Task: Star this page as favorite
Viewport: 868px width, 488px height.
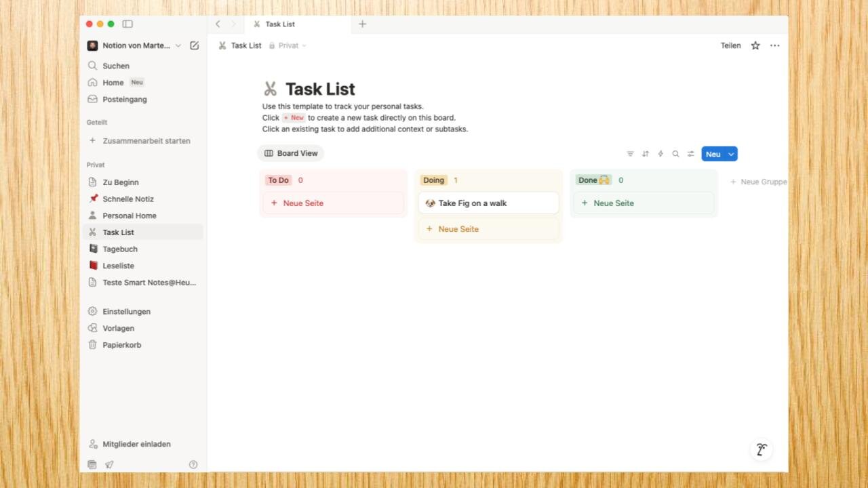Action: [x=755, y=45]
